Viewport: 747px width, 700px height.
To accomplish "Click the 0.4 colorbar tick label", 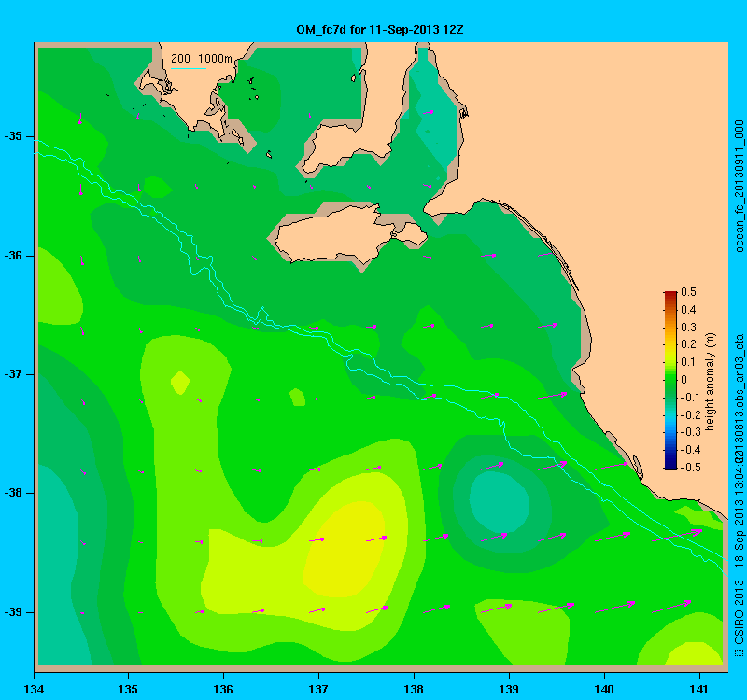I will point(688,310).
